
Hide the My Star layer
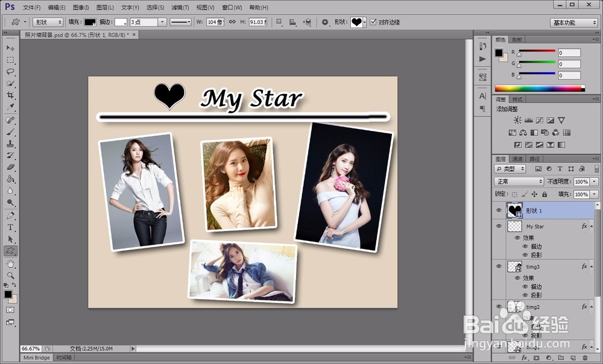click(499, 226)
